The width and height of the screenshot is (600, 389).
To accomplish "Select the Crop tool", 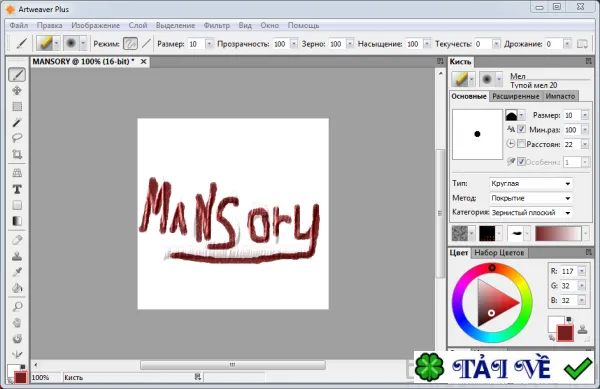I will tap(17, 154).
